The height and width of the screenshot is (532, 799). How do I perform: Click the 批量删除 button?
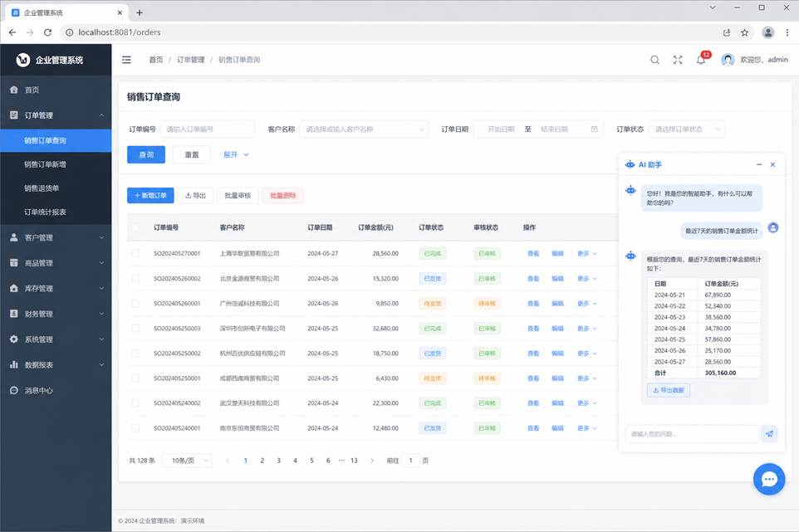coord(283,196)
